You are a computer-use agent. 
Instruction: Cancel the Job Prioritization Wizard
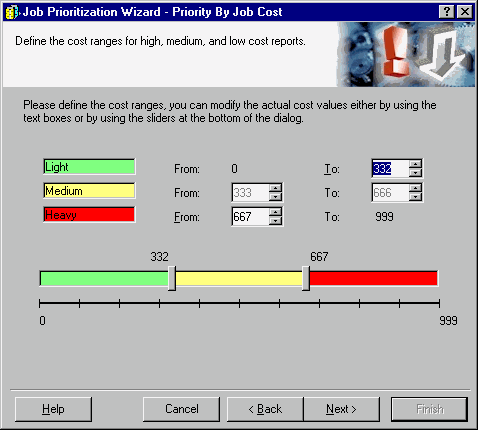182,409
